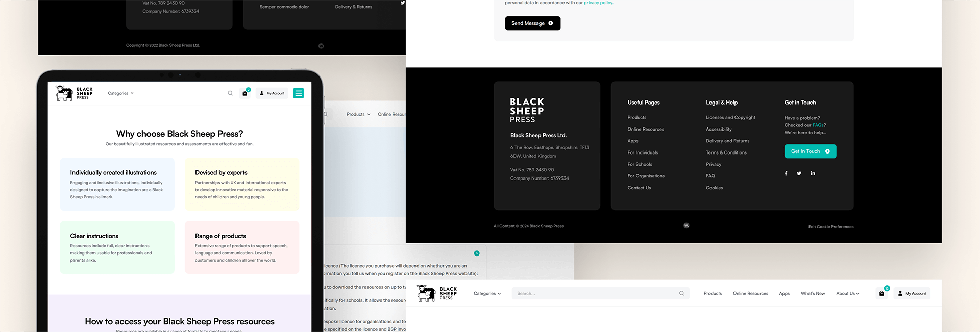Click Contact Us footer link
This screenshot has height=332, width=980.
(639, 188)
